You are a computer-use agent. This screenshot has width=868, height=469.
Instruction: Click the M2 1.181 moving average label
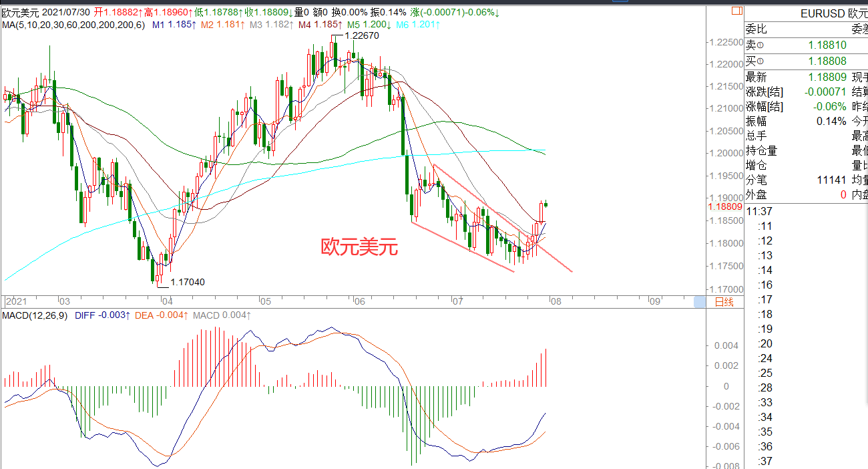coord(223,24)
